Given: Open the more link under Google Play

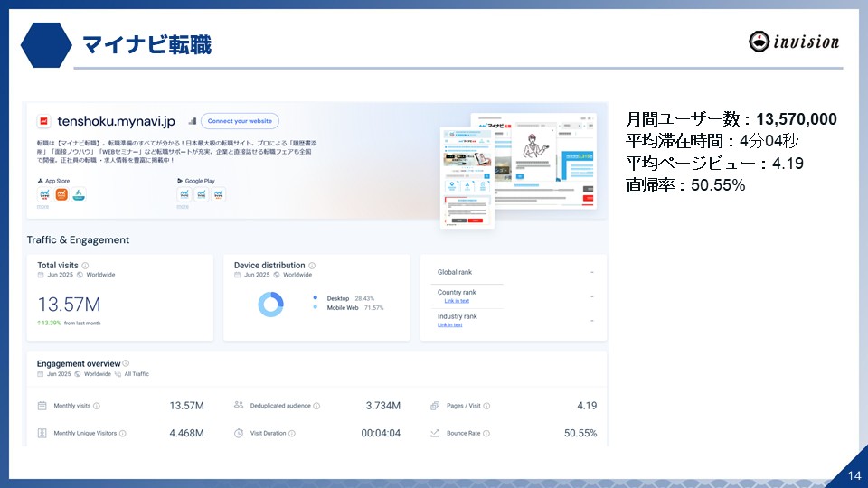Looking at the screenshot, I should click(183, 207).
